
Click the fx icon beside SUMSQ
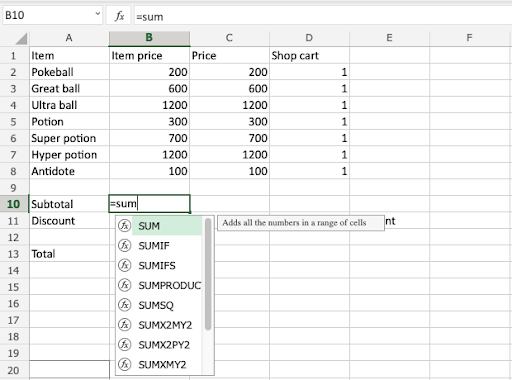[125, 305]
